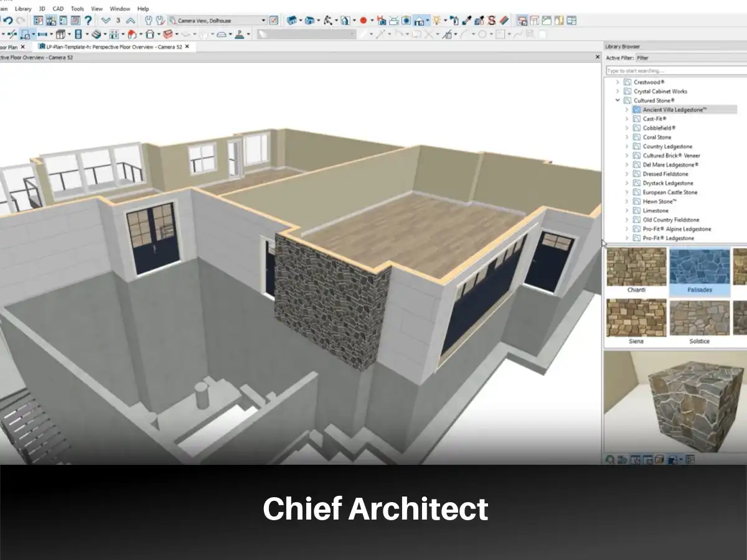Select the fireplace arch tool icon
This screenshot has height=560, width=747.
click(150, 34)
